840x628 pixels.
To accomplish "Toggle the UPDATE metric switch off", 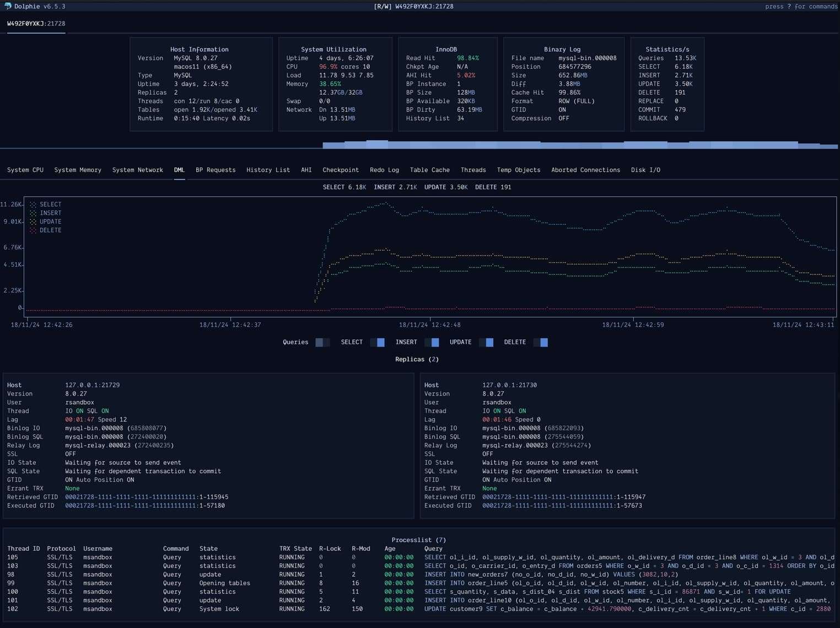I will click(x=487, y=342).
